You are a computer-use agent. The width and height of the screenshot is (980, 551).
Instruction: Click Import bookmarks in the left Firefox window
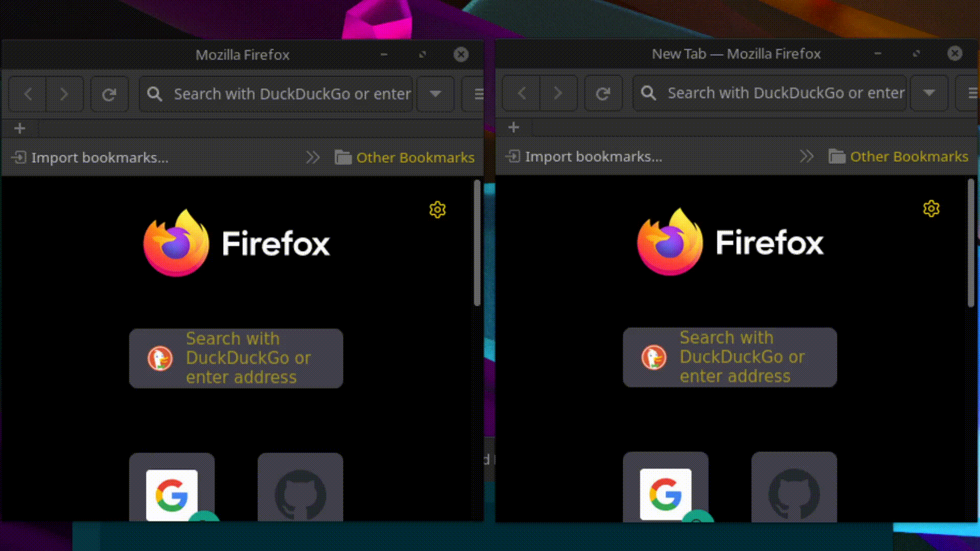90,157
